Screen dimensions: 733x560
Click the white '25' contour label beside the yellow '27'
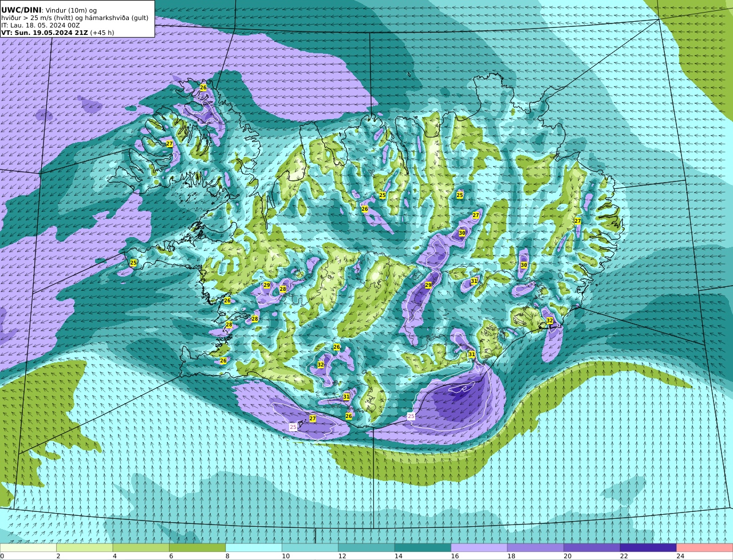(293, 427)
